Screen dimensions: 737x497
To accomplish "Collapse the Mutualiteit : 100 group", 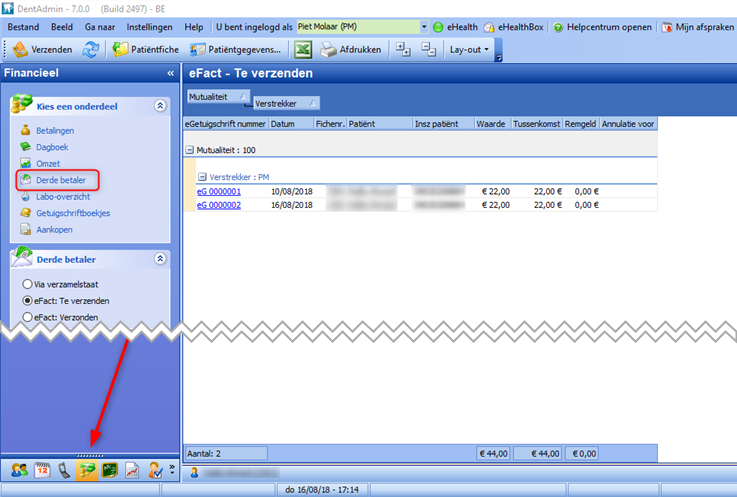I will tap(189, 150).
